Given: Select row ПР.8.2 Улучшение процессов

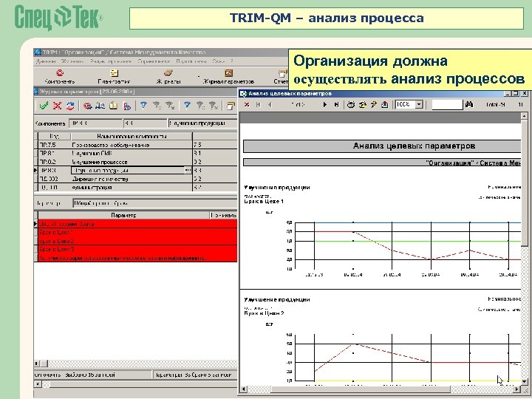Looking at the screenshot, I should tap(136, 162).
